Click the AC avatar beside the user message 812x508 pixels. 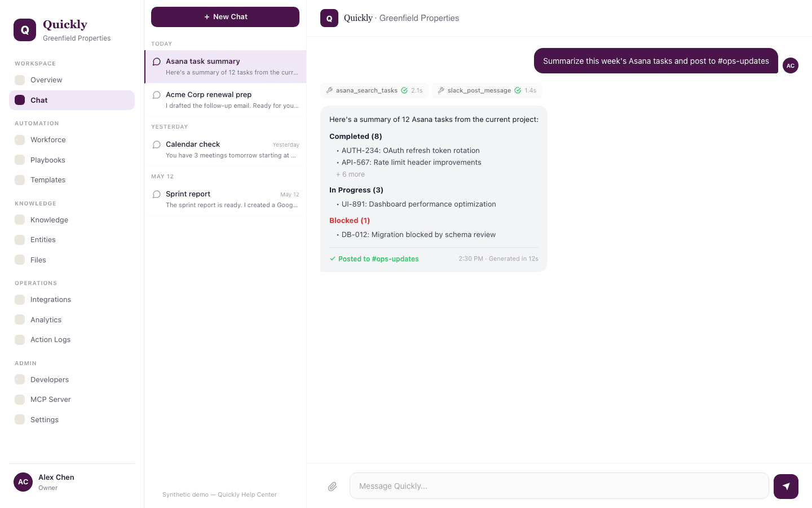point(791,65)
